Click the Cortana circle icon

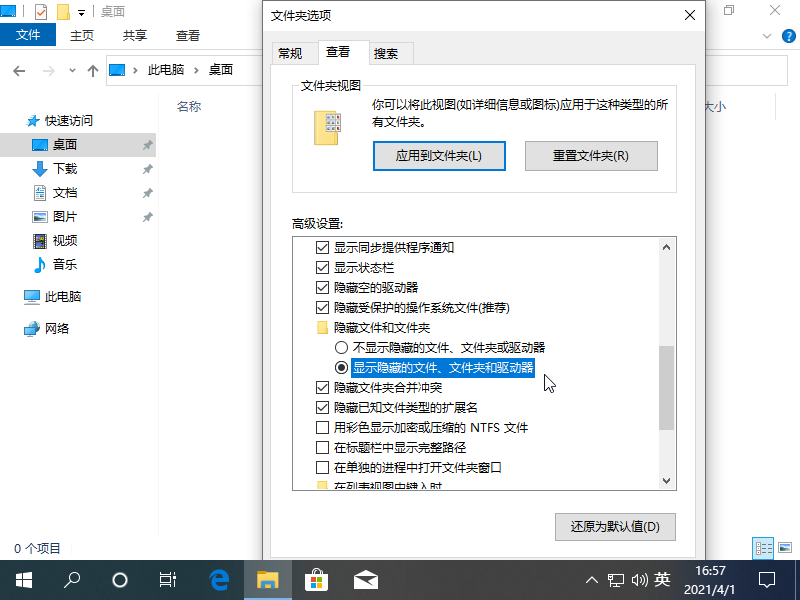[120, 579]
